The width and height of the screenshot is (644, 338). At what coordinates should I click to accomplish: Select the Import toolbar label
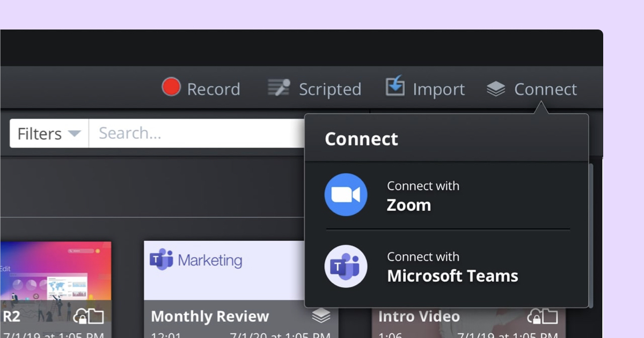(438, 90)
